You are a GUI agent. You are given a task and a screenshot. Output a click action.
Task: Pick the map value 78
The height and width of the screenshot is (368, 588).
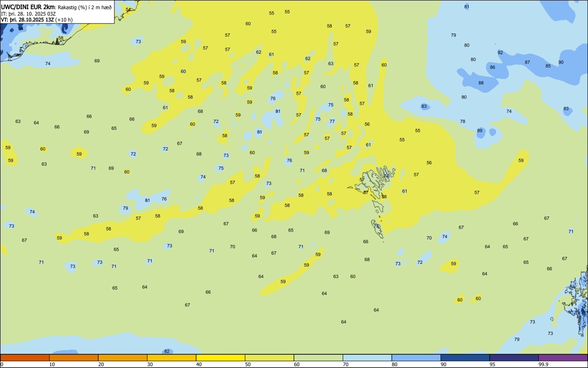[463, 122]
